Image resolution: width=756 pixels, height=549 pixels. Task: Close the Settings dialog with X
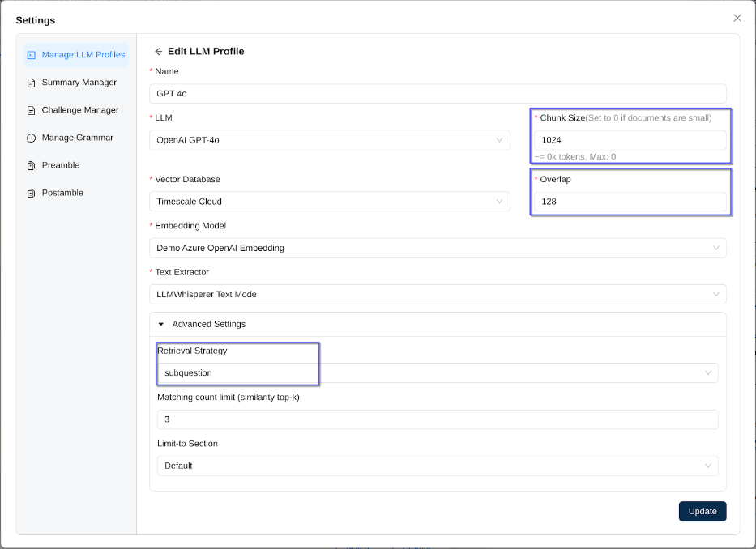737,18
